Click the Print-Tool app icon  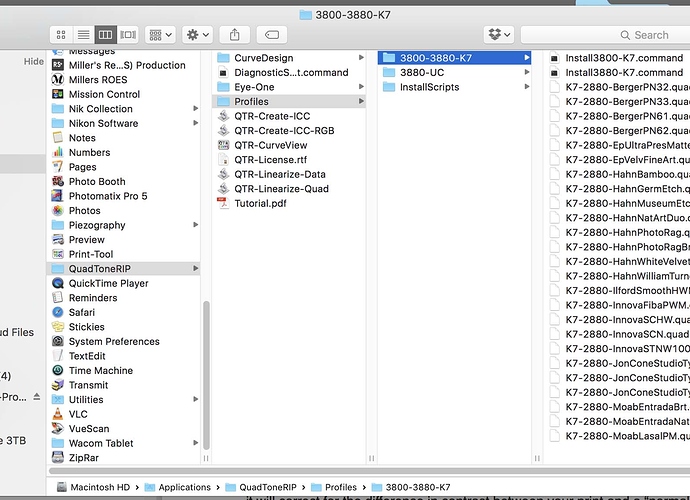coord(58,254)
